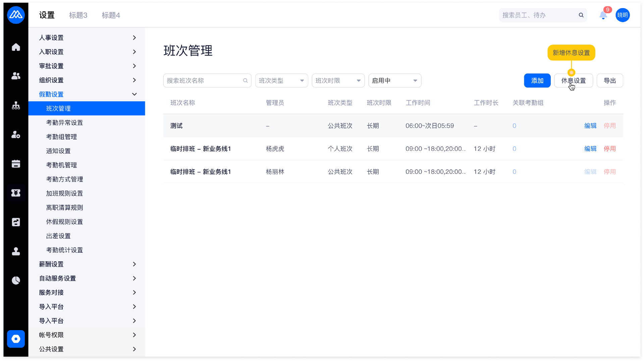Click the yen salary icon in sidebar
Viewport: 644px width, 361px height.
[x=16, y=193]
